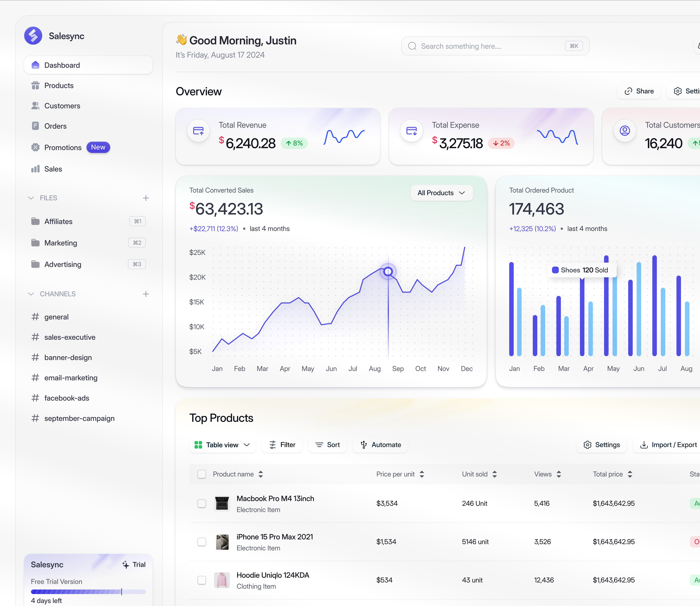Add a channel with the CHANNELS plus icon
This screenshot has height=606, width=700.
click(x=146, y=294)
